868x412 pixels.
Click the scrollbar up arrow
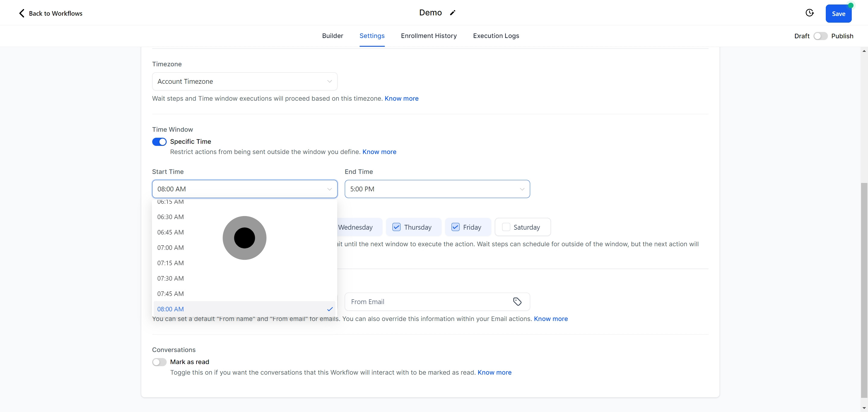[864, 51]
